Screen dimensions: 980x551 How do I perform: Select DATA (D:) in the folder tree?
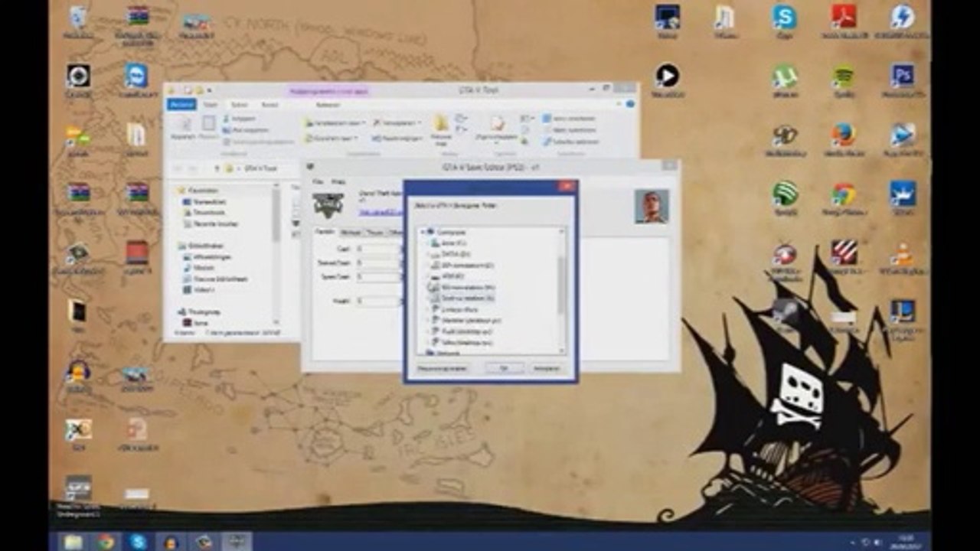[449, 253]
